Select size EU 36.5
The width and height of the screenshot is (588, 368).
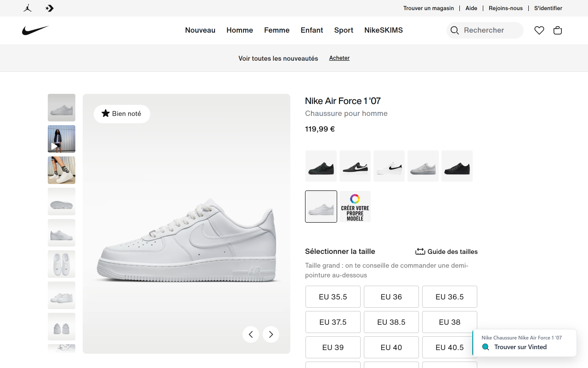coord(450,297)
